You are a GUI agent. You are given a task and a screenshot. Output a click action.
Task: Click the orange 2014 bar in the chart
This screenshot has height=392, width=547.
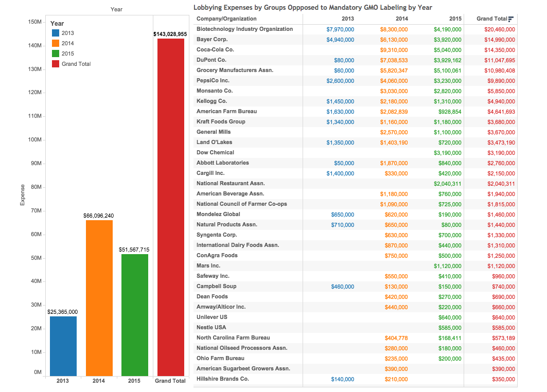click(99, 298)
